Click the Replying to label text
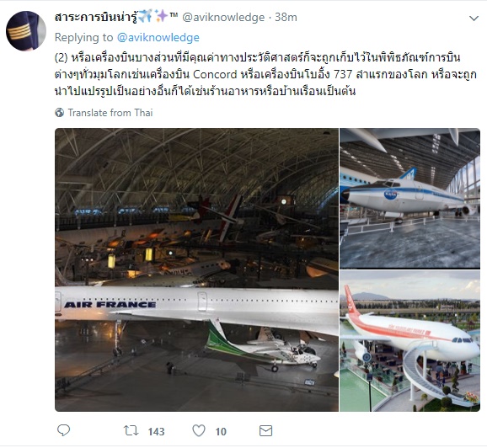 click(84, 38)
